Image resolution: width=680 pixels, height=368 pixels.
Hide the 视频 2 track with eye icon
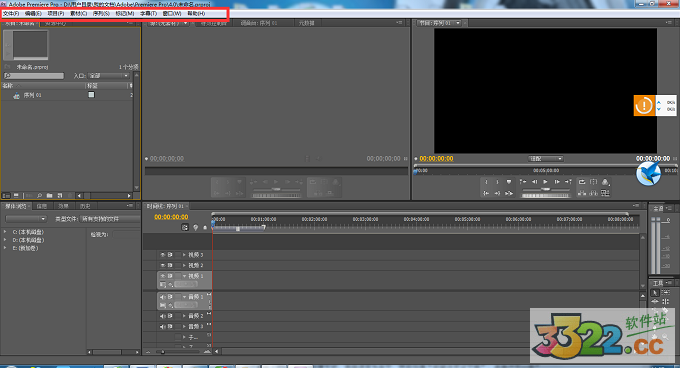(163, 265)
